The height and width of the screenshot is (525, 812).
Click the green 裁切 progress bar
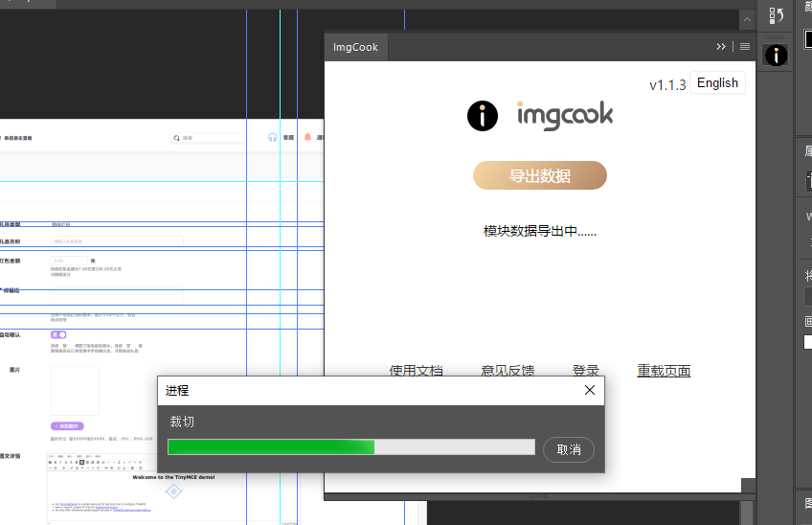[x=351, y=446]
